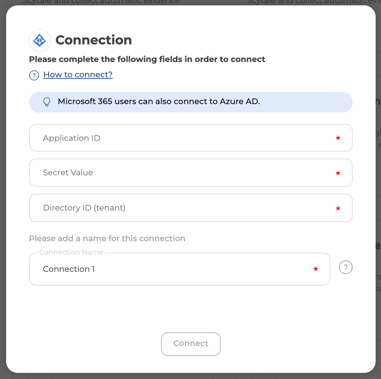Click the 'Please complete the following fields' instruction text
The width and height of the screenshot is (381, 379).
point(147,59)
